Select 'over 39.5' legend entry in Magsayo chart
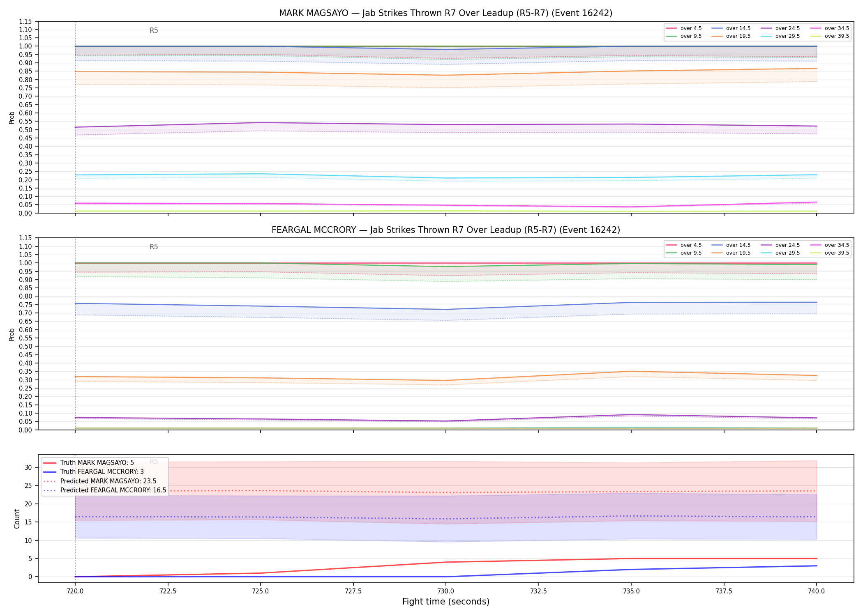This screenshot has width=863, height=616. pos(829,36)
